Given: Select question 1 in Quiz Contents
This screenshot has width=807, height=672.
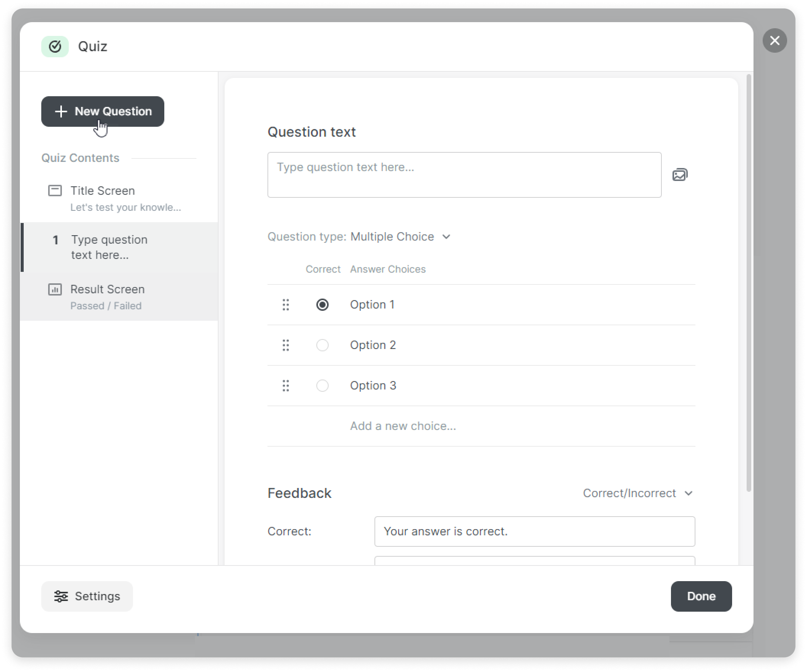Looking at the screenshot, I should [119, 247].
